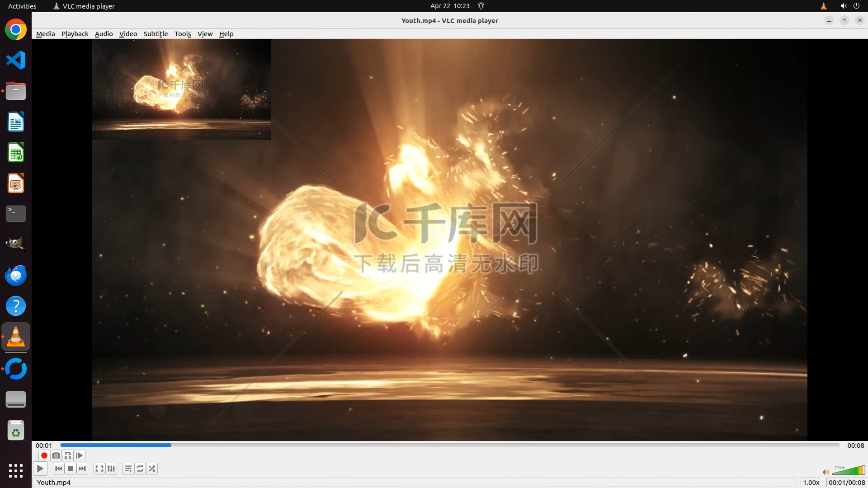
Task: Click the 00:01/00:08 elapsed time label
Action: [846, 483]
